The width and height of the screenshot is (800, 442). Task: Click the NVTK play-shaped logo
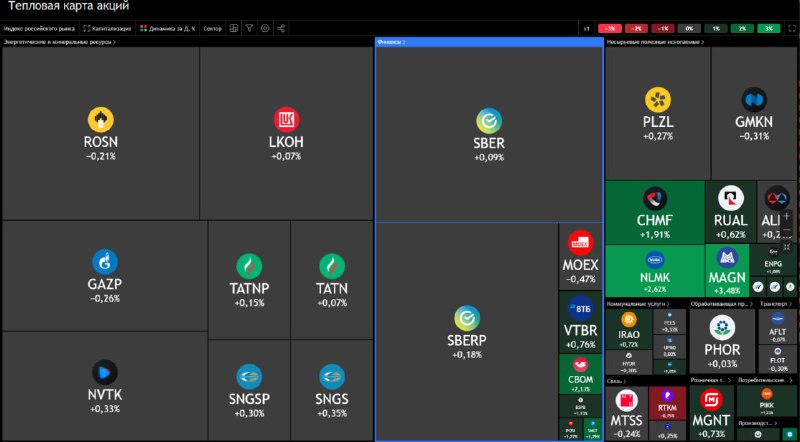click(105, 373)
